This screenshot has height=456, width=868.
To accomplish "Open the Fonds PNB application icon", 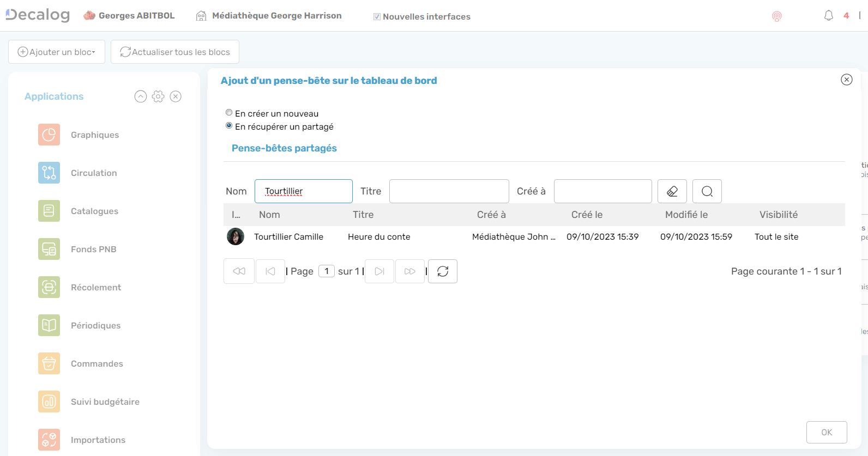I will pyautogui.click(x=49, y=249).
